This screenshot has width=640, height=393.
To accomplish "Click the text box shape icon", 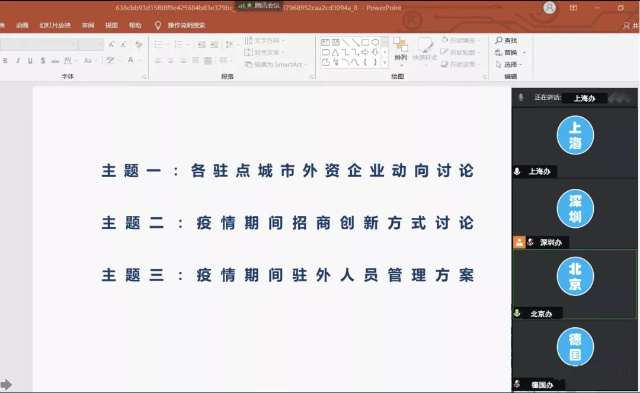I will pos(325,42).
